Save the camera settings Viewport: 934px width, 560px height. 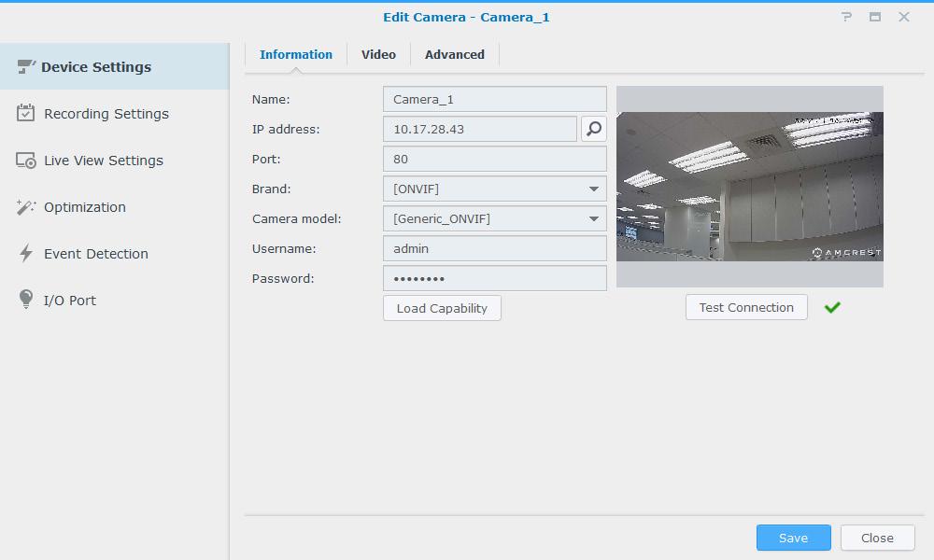(x=793, y=538)
